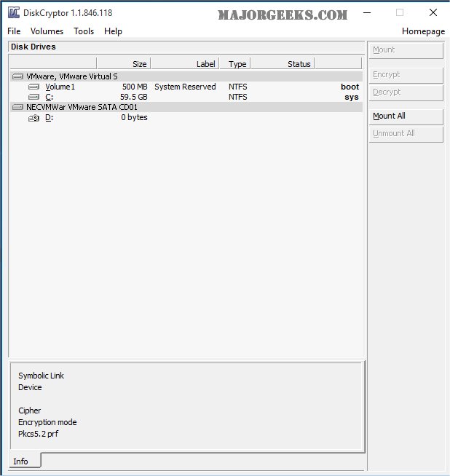The width and height of the screenshot is (450, 476).
Task: Click the Volume1 drive icon
Action: coord(33,87)
